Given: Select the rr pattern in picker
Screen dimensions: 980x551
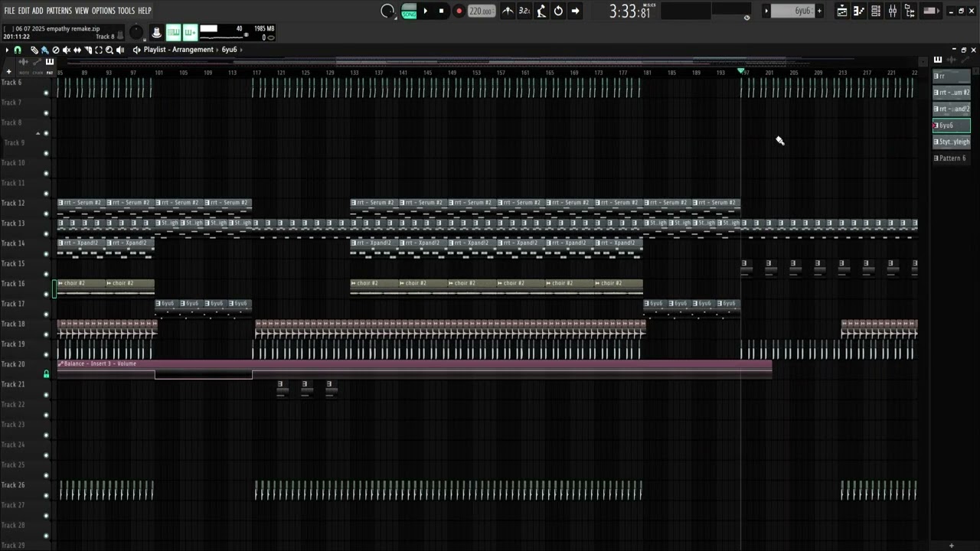Looking at the screenshot, I should coord(951,77).
